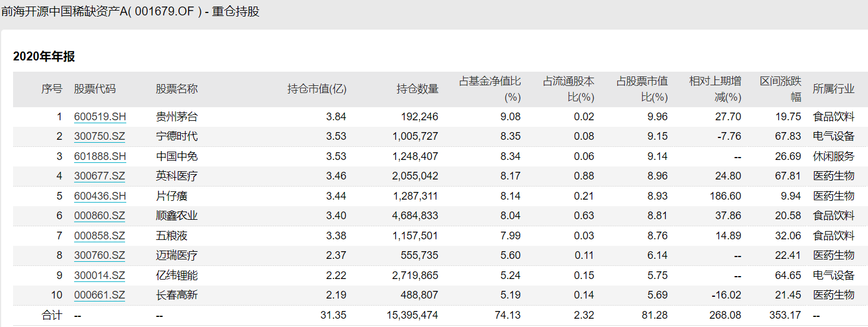Select stock name 宁德时代
This screenshot has width=868, height=327.
177,136
